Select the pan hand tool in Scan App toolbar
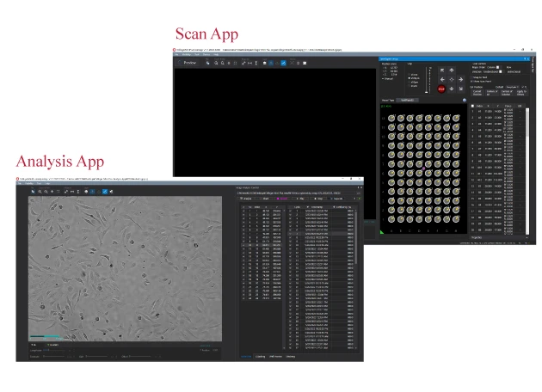Screen dimensions: 542x392 point(207,63)
